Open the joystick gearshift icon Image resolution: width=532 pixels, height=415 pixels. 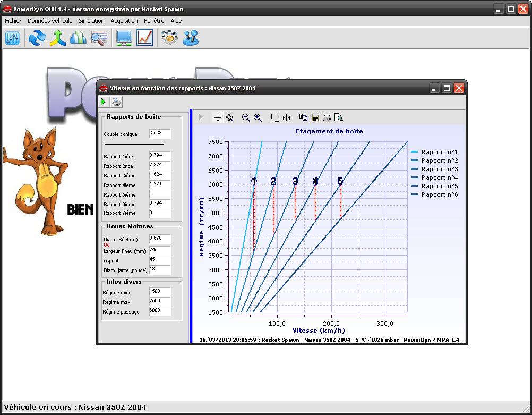190,38
